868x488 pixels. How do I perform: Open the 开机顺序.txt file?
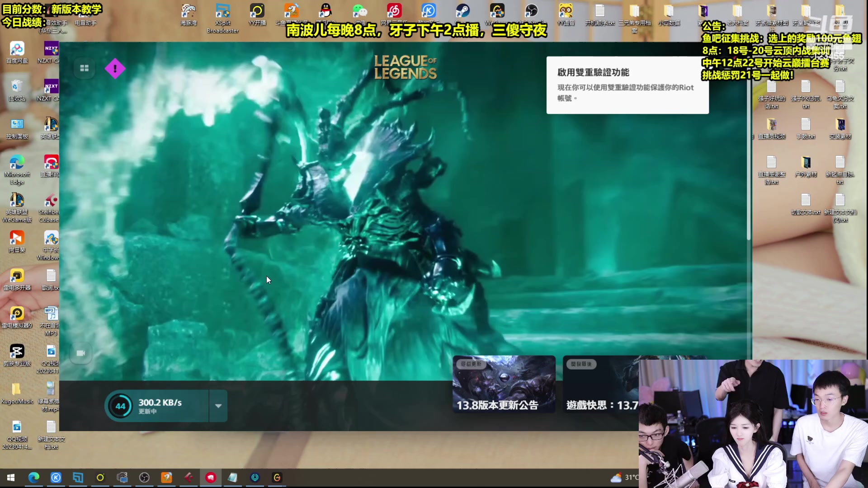600,15
